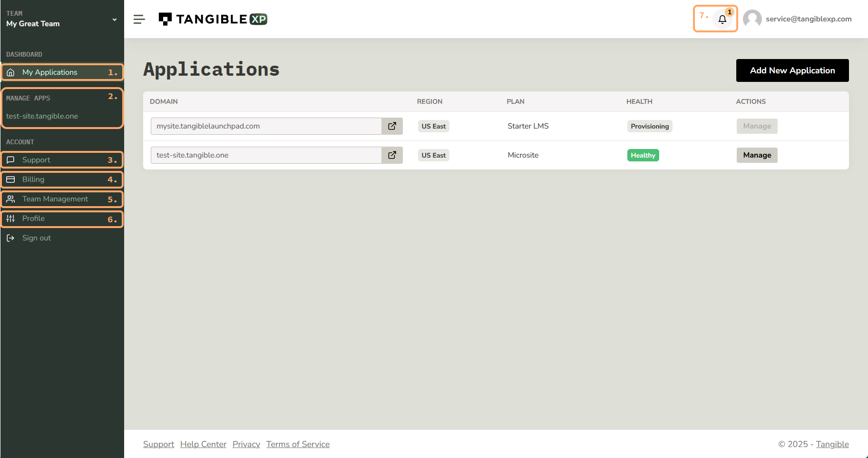
Task: Select test-site.tangible.one under Manage Apps
Action: 42,116
